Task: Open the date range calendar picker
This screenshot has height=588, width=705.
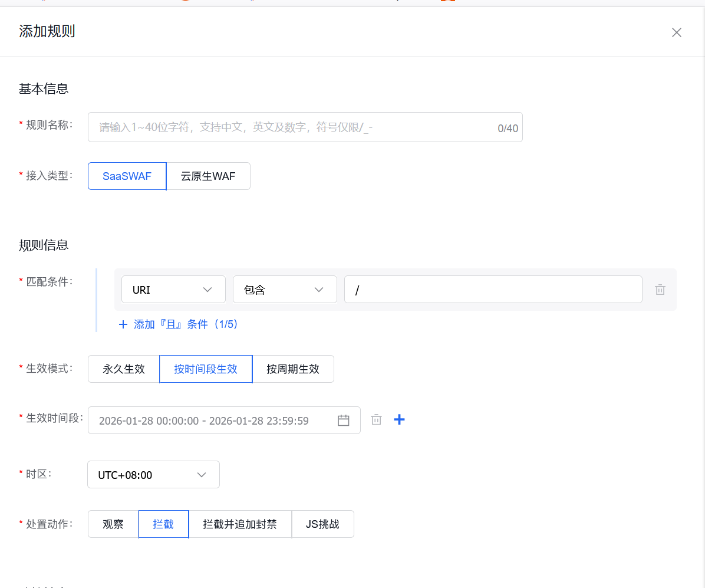Action: [344, 420]
